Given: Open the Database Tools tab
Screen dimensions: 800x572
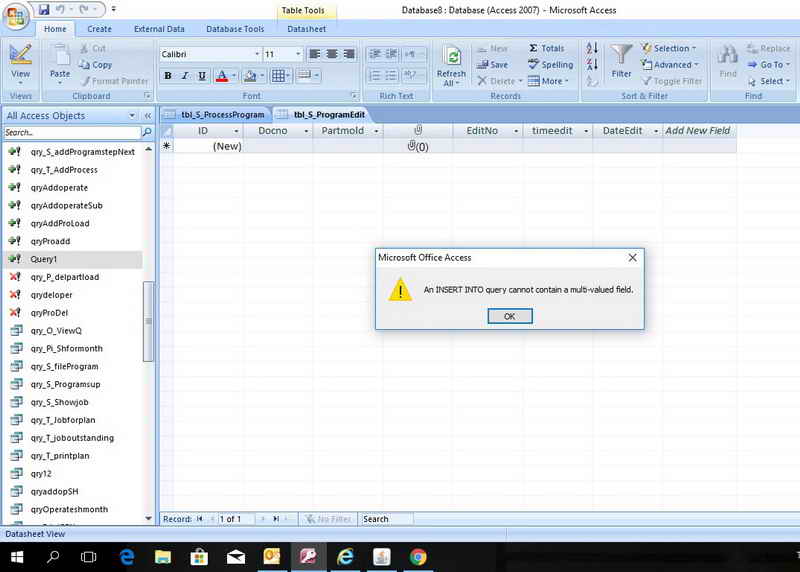Looking at the screenshot, I should [x=235, y=29].
